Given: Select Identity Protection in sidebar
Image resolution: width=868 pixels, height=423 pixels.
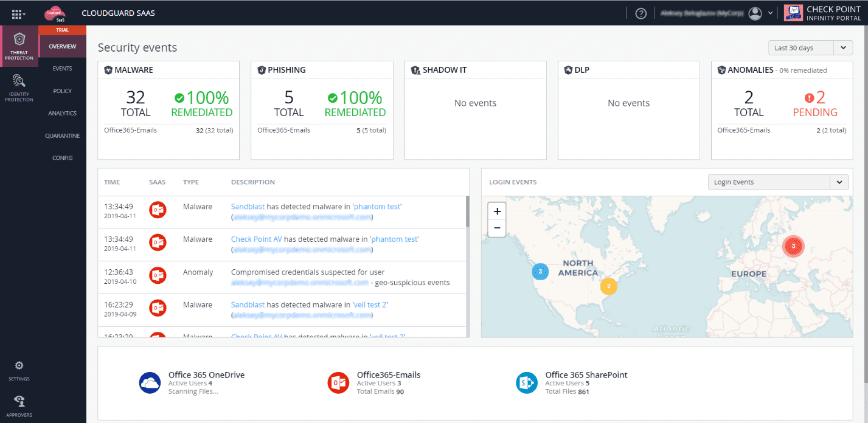Looking at the screenshot, I should click(19, 88).
